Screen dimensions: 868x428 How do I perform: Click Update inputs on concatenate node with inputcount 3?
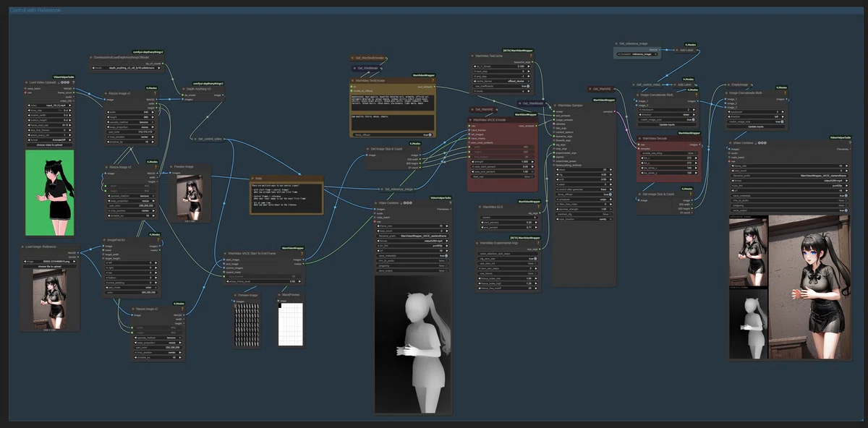(756, 127)
